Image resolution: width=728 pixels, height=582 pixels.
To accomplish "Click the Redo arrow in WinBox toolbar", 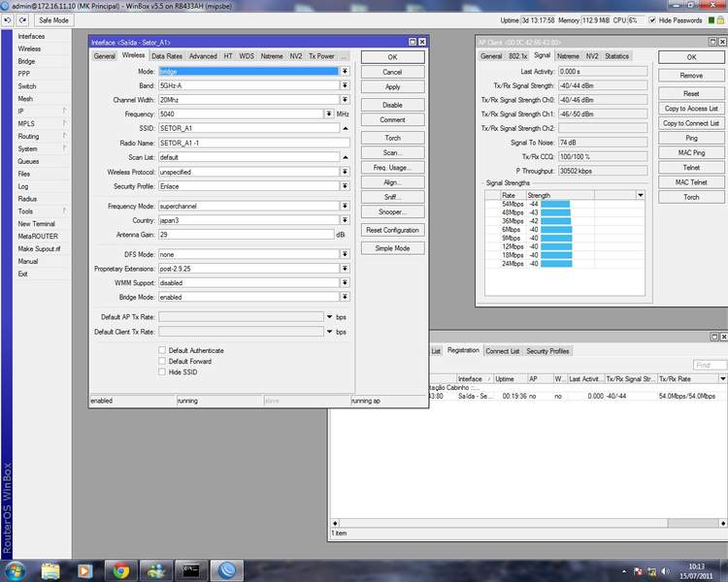I will point(22,20).
